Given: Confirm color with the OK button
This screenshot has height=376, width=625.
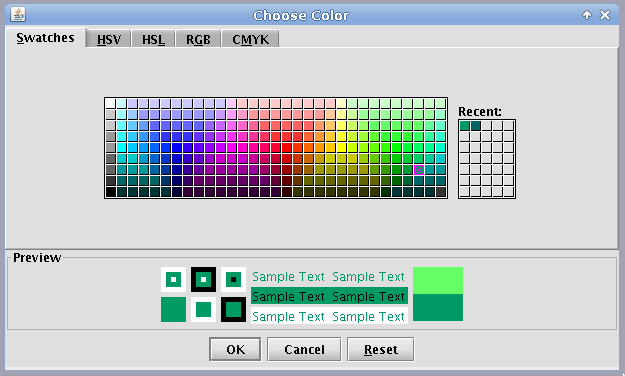Looking at the screenshot, I should pyautogui.click(x=235, y=349).
